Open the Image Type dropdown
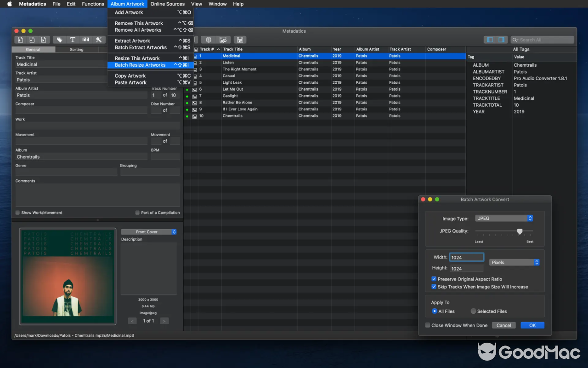Viewport: 588px width, 368px height. [503, 218]
